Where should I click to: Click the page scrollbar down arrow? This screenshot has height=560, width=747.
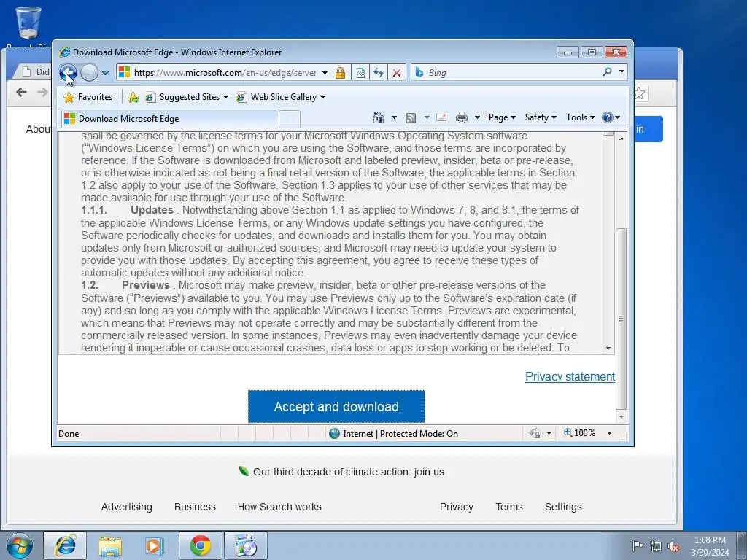click(622, 417)
